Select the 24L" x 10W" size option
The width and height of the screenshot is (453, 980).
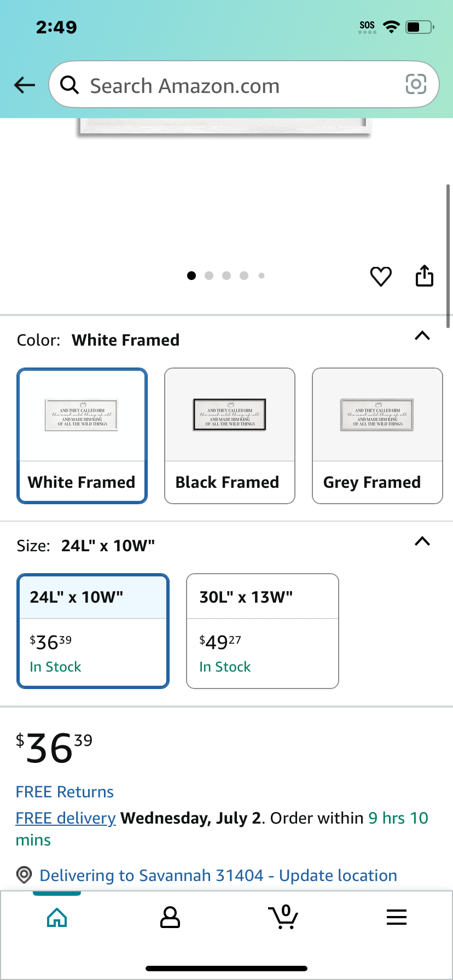(93, 631)
